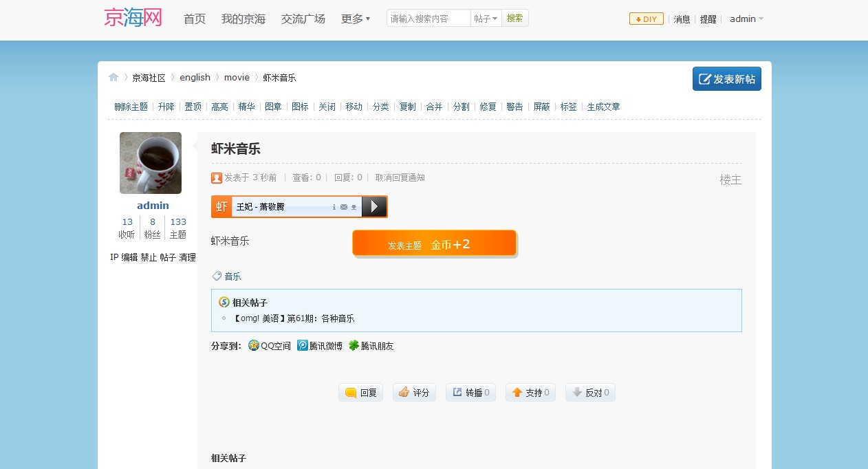Click 合并 to merge threads
Image resolution: width=868 pixels, height=469 pixels.
435,107
